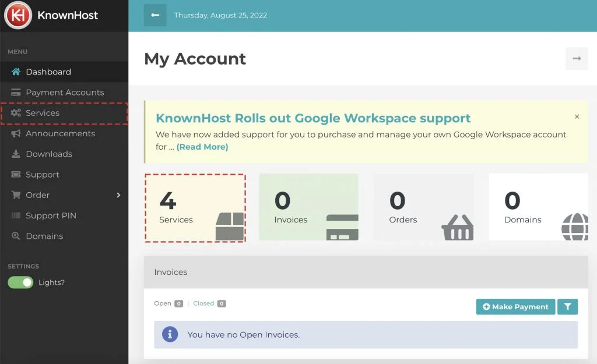Click the back arrow beside the date
Image resolution: width=597 pixels, height=364 pixels.
[x=154, y=15]
